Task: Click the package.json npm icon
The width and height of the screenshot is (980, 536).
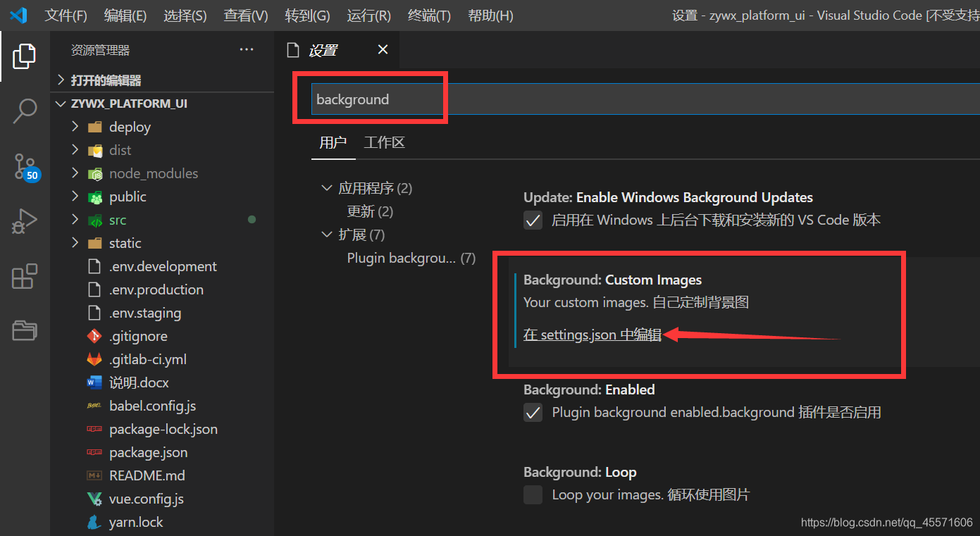Action: 94,453
